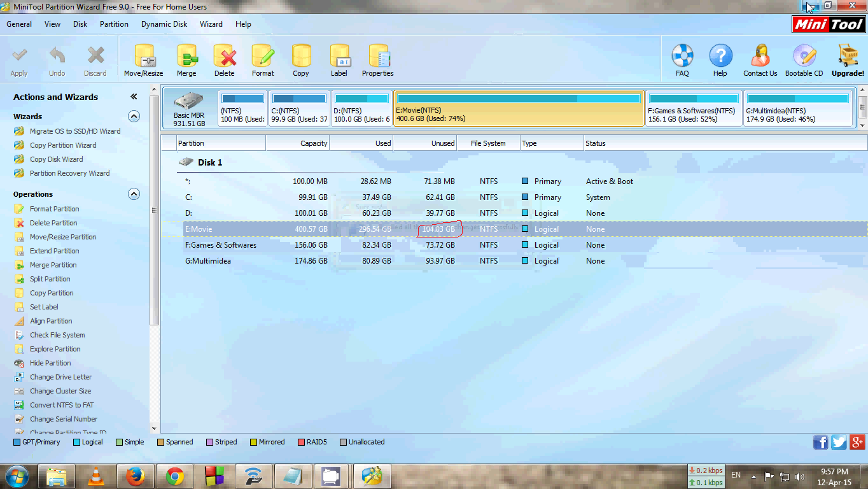This screenshot has width=868, height=489.
Task: Collapse the Wizards section
Action: click(134, 117)
